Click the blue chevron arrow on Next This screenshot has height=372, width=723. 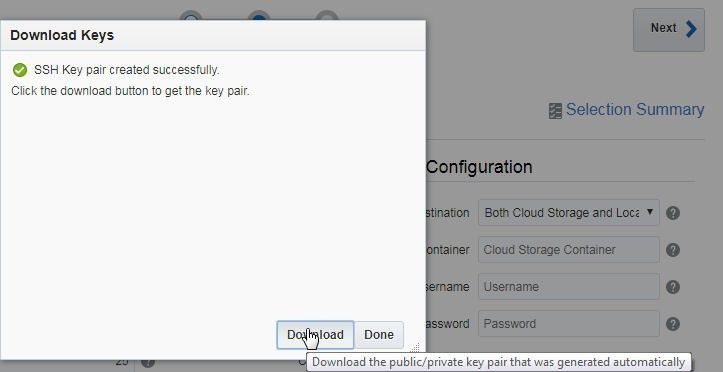pyautogui.click(x=691, y=29)
